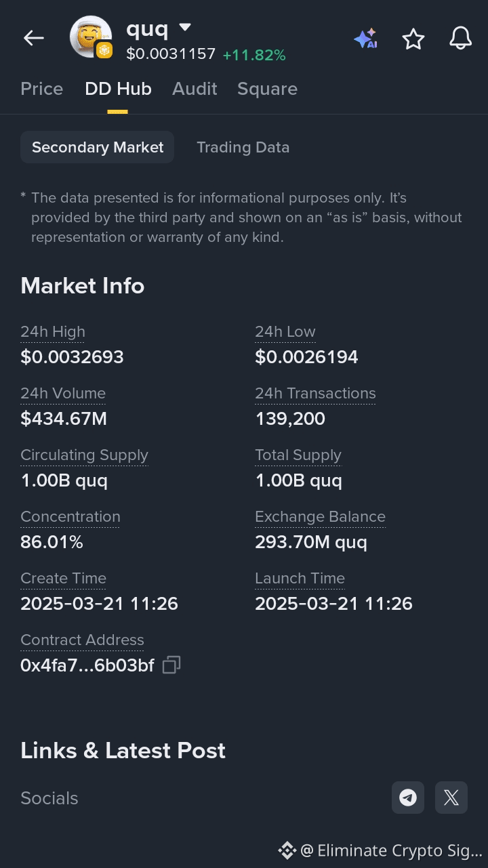488x868 pixels.
Task: Expand the quq token dropdown arrow
Action: coord(185,28)
